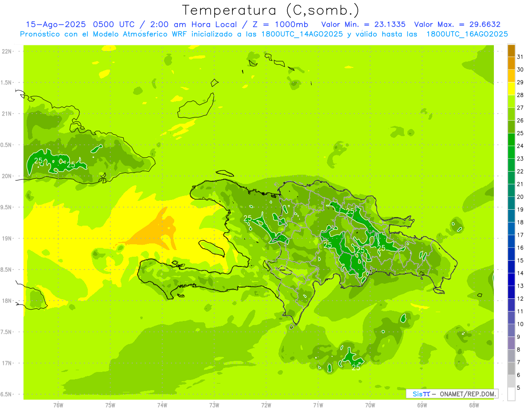Click the color scale value 8
Image resolution: width=532 pixels, height=411 pixels.
pos(519,349)
